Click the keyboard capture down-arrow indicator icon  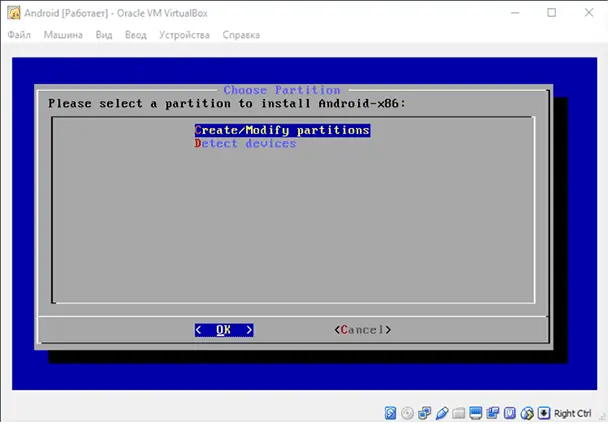tap(544, 413)
